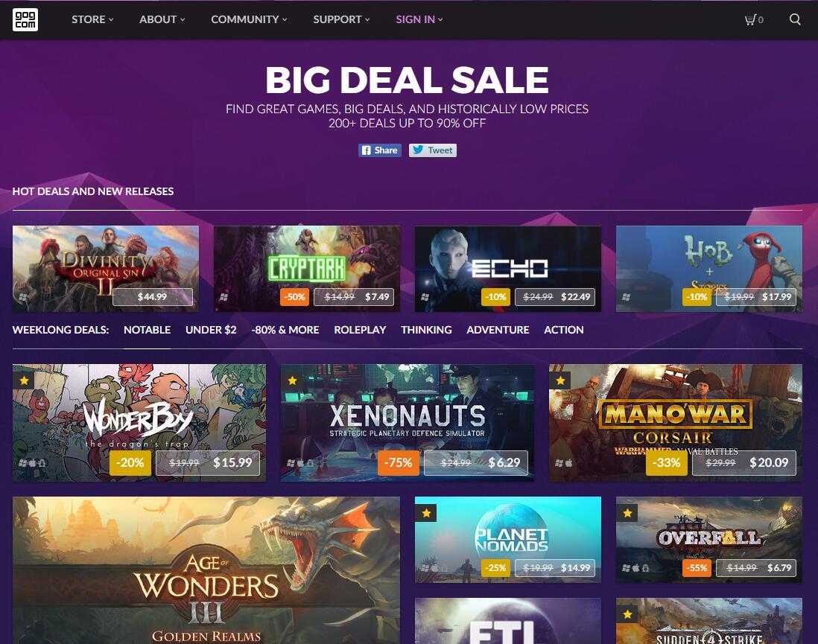Click Wonder Boy star wishlist badge
The height and width of the screenshot is (644, 818).
click(24, 380)
